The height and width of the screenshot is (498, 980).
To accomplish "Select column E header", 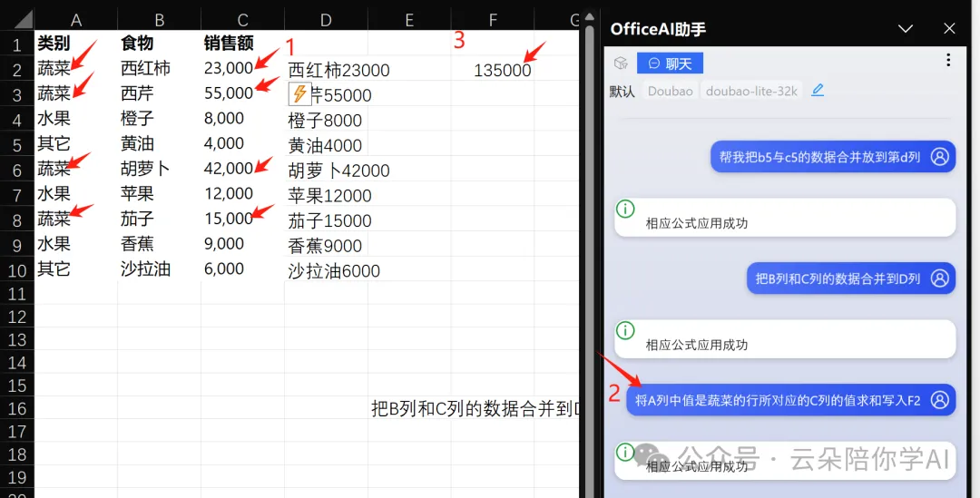I will click(x=409, y=20).
